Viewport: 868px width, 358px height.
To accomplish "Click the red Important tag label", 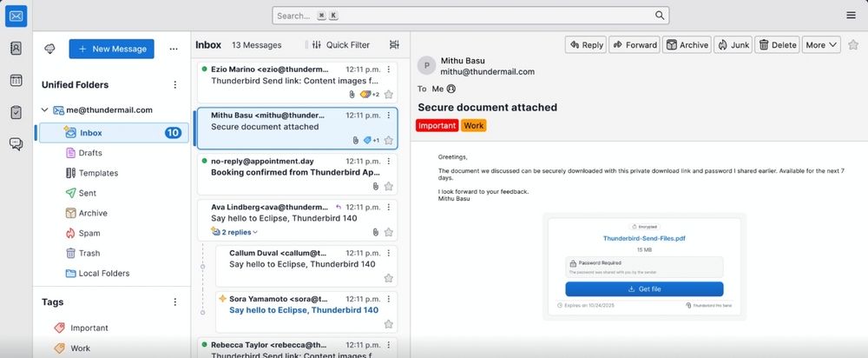I will [x=437, y=126].
